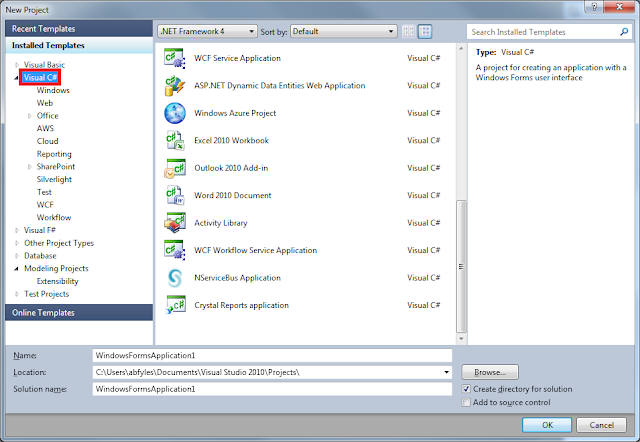Screen dimensions: 640x442
Task: Expand the Test Projects node
Action: (17, 294)
